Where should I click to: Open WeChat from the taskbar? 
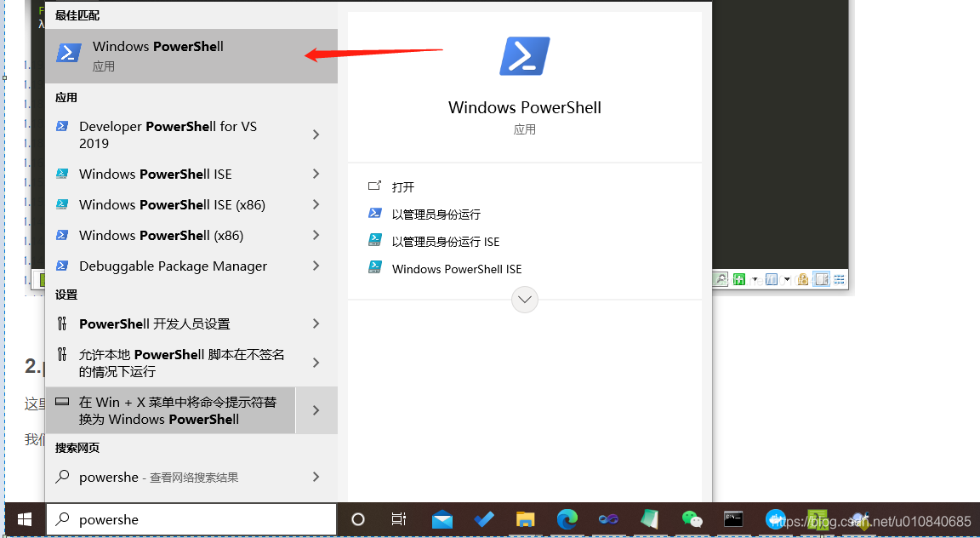point(692,519)
